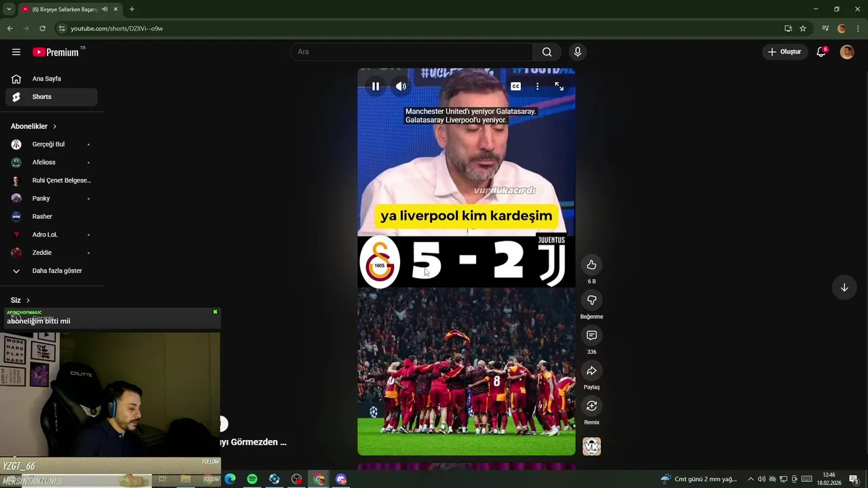Open Gerçeği Bul subscription channel
868x488 pixels.
click(52, 144)
